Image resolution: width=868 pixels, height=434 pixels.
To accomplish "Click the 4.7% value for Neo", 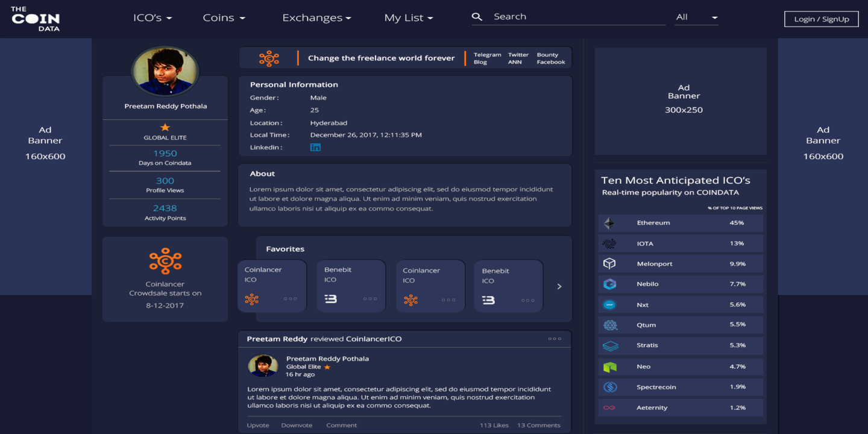I will [738, 366].
